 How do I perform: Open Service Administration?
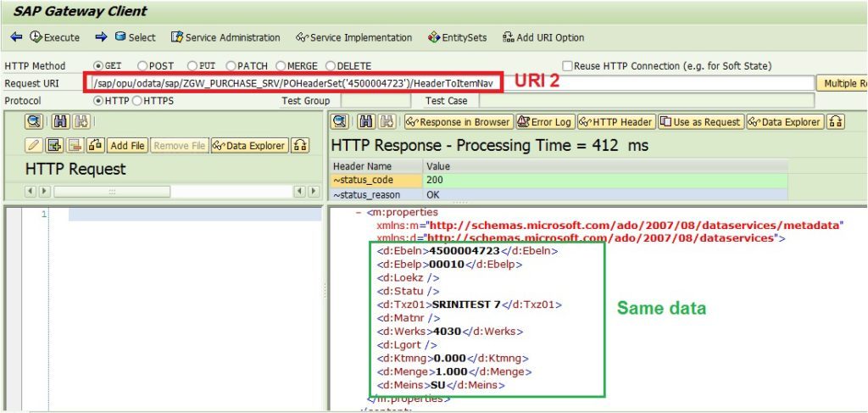225,37
